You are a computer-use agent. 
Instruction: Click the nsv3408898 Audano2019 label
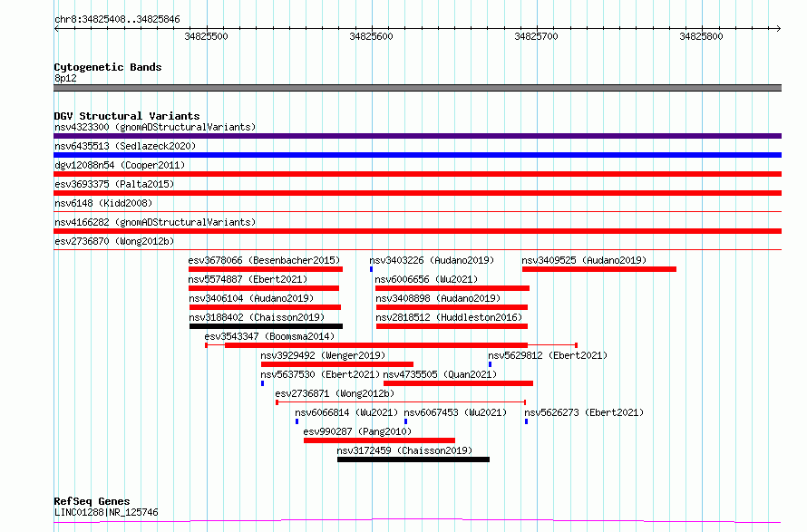(x=438, y=298)
